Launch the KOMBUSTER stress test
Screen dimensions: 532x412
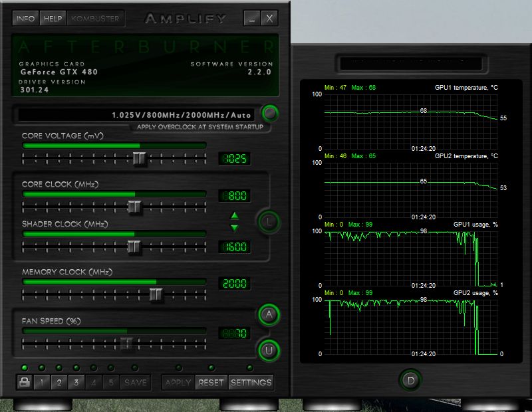pyautogui.click(x=95, y=19)
